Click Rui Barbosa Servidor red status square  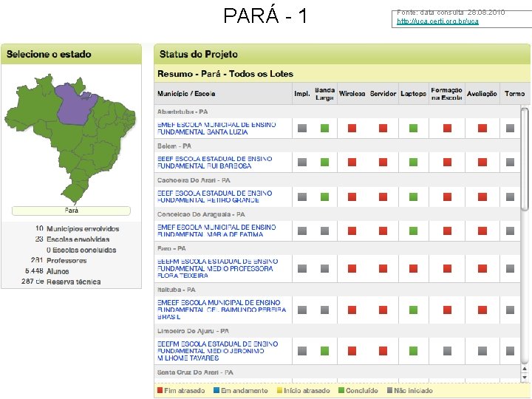coord(383,162)
